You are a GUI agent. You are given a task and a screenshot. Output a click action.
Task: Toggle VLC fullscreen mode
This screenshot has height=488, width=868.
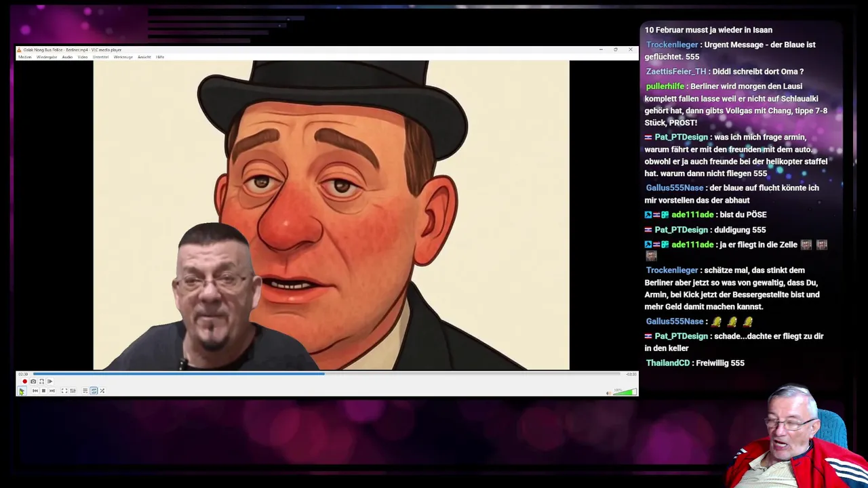coord(64,391)
